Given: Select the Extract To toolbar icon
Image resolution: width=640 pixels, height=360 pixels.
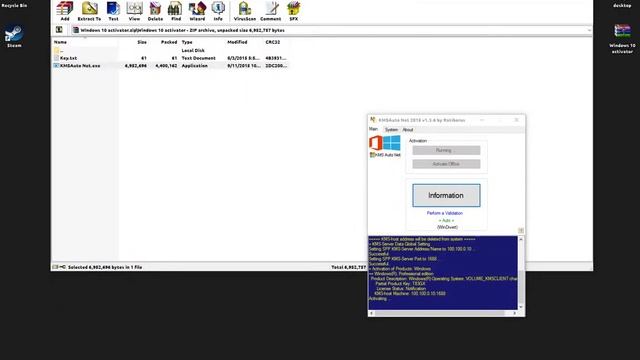Looking at the screenshot, I should click(89, 11).
